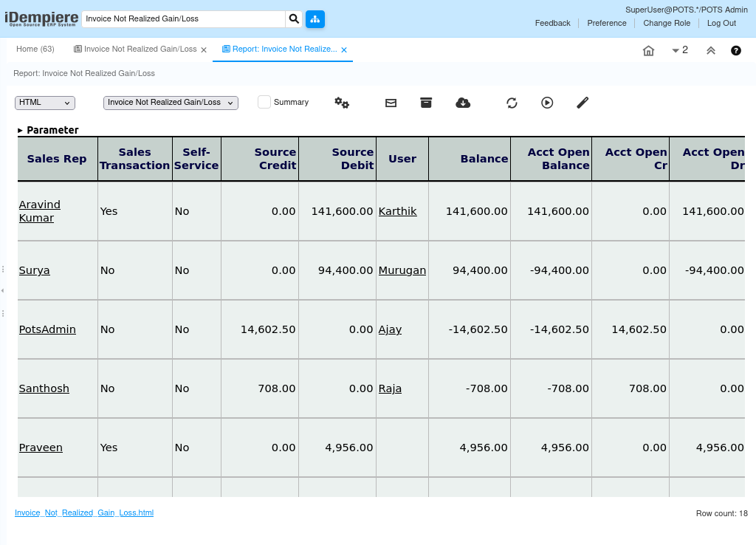This screenshot has width=756, height=545.
Task: Open the PotsAdmin sales rep link
Action: [x=47, y=329]
